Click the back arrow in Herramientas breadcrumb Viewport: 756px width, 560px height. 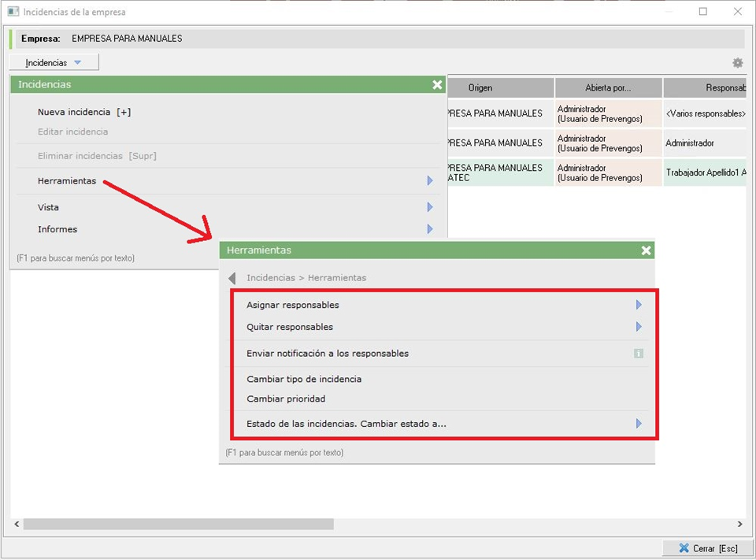[232, 278]
